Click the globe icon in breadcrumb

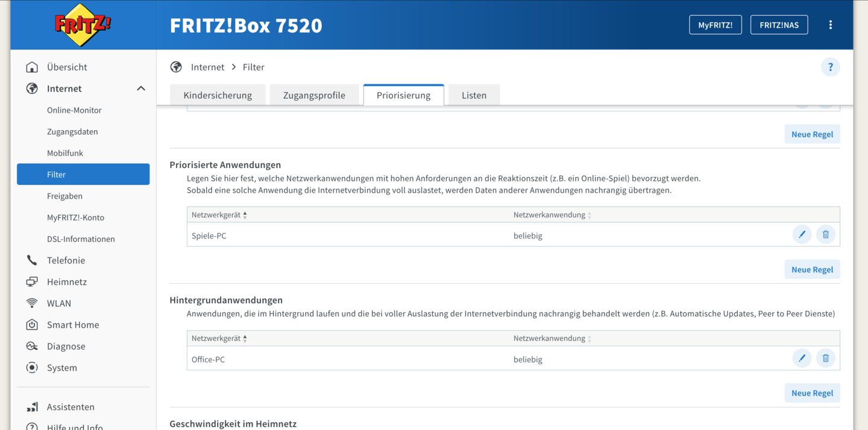[x=176, y=67]
